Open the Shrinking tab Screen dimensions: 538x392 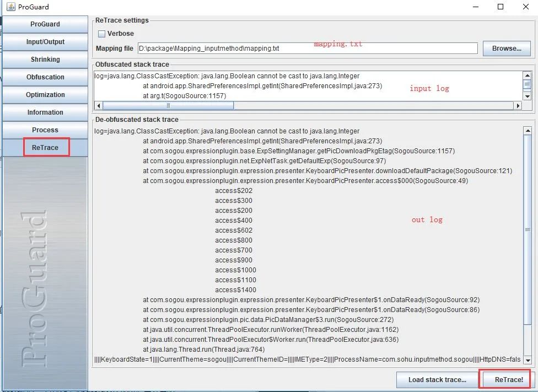[x=45, y=60]
